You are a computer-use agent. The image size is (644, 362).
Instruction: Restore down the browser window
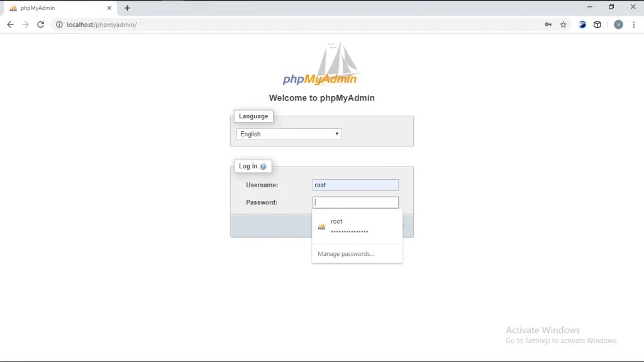click(611, 7)
